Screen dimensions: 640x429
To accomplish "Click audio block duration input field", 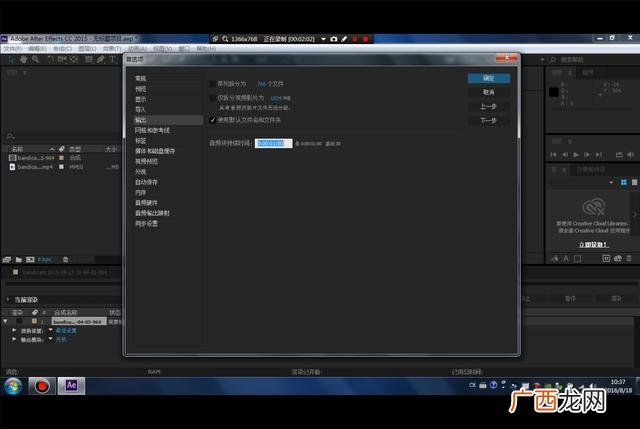I will click(x=273, y=143).
